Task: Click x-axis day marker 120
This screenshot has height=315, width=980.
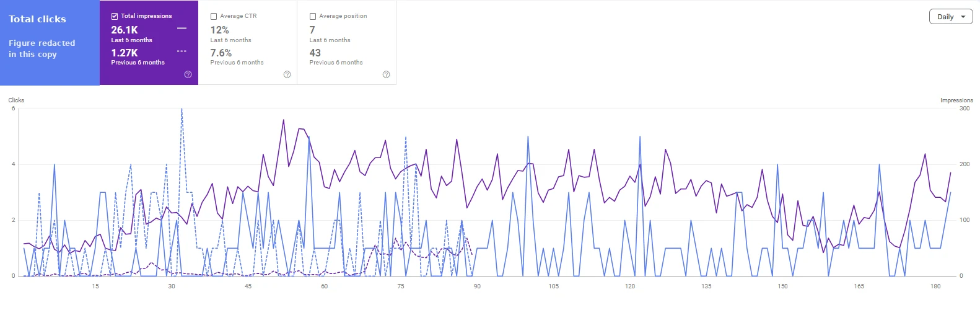Action: [x=630, y=286]
